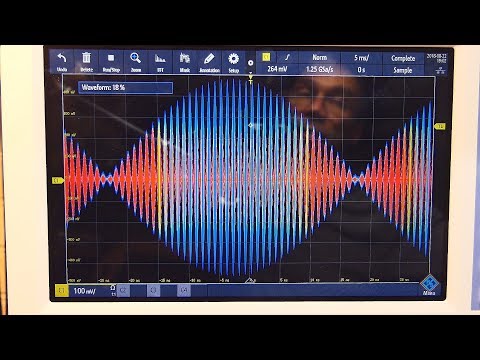
Task: Enable channel C2
Action: point(123,290)
